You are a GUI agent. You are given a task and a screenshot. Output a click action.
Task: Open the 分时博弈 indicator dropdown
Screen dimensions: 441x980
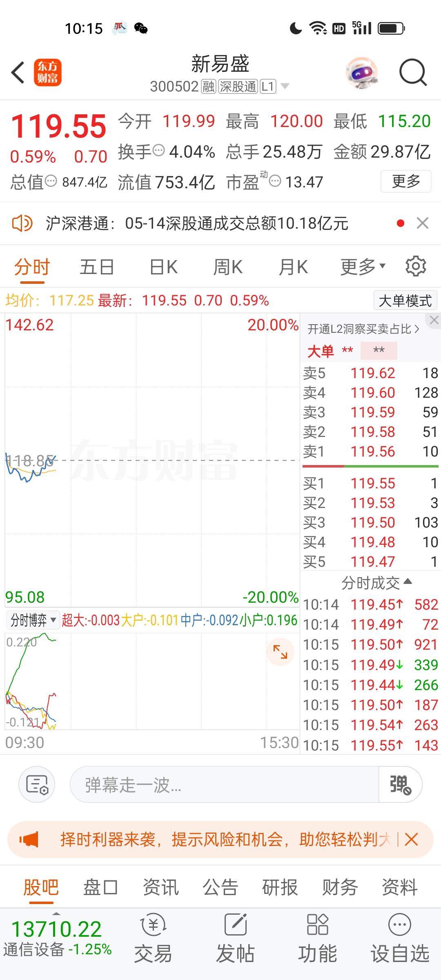33,620
